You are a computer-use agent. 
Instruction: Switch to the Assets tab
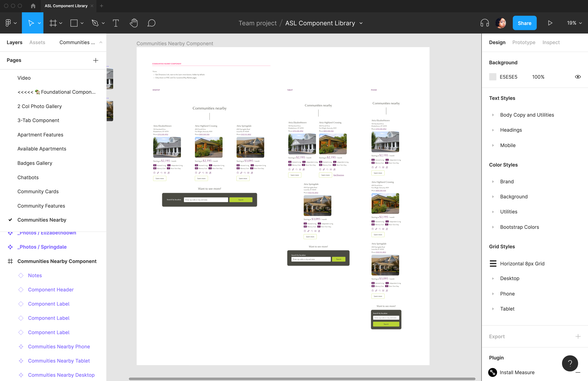coord(37,43)
